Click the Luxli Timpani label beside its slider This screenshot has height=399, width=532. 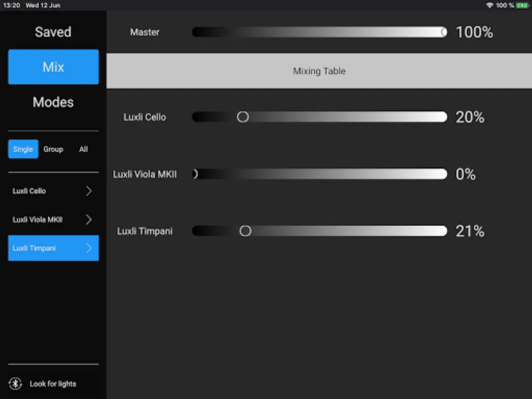[x=145, y=231]
